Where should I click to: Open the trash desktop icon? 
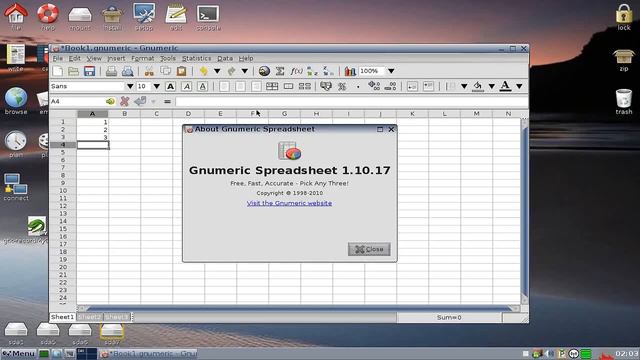[x=624, y=102]
